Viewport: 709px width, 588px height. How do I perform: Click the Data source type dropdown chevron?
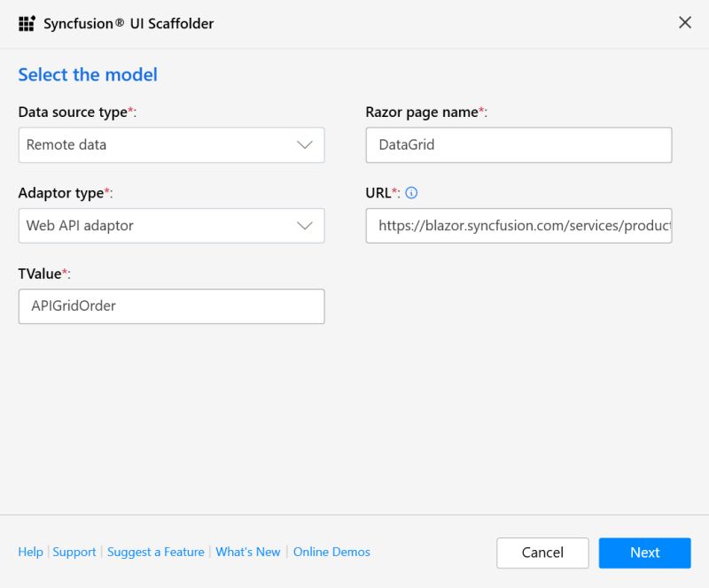tap(305, 144)
